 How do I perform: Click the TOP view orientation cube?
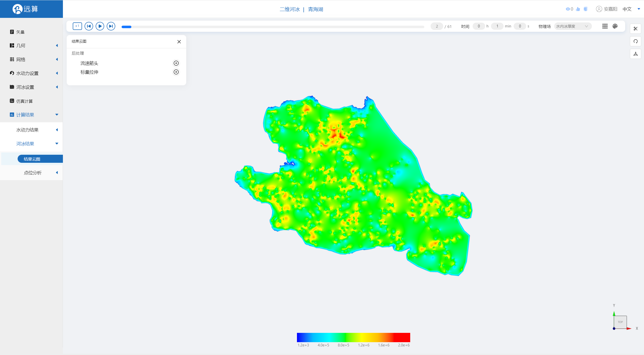click(620, 322)
